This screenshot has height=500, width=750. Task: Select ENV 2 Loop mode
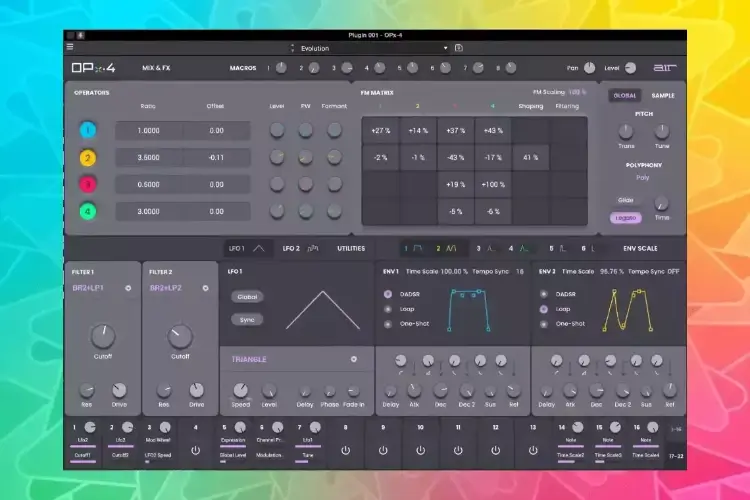click(544, 309)
